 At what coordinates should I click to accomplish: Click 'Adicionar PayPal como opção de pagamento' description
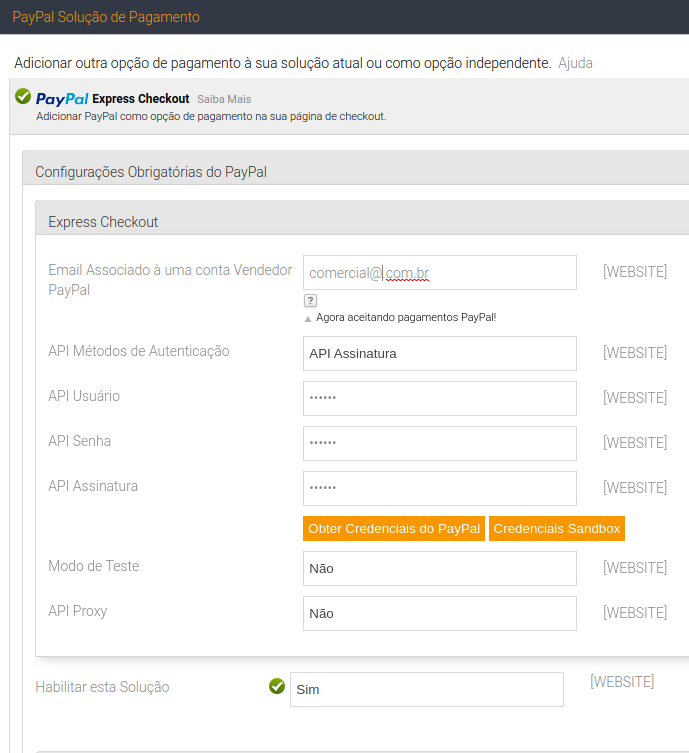coord(211,116)
